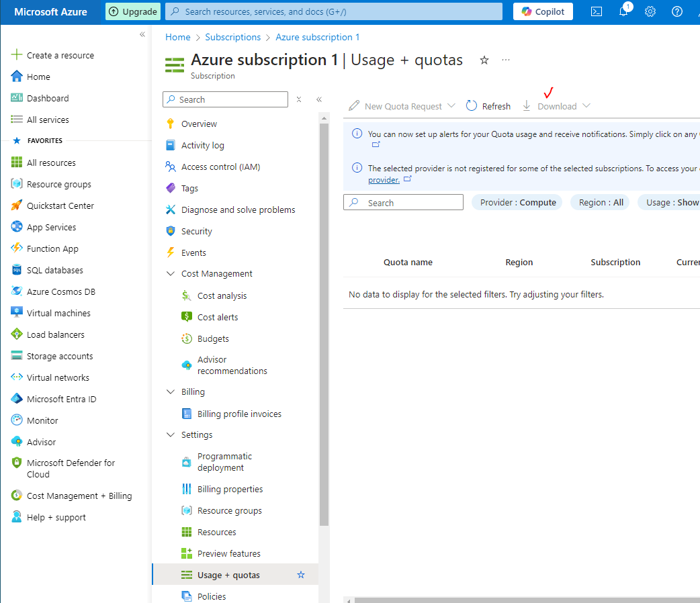This screenshot has height=603, width=700.
Task: Open Cost analysis
Action: pyautogui.click(x=222, y=295)
